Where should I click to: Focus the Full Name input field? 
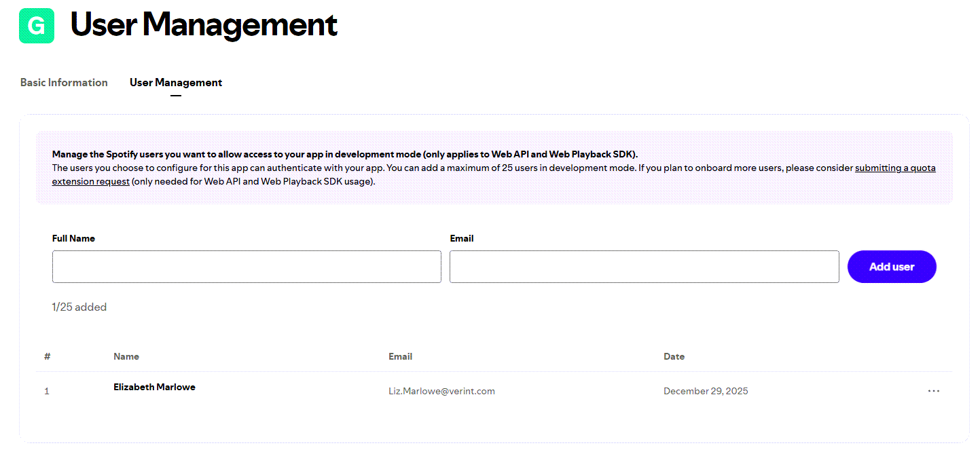(x=247, y=266)
